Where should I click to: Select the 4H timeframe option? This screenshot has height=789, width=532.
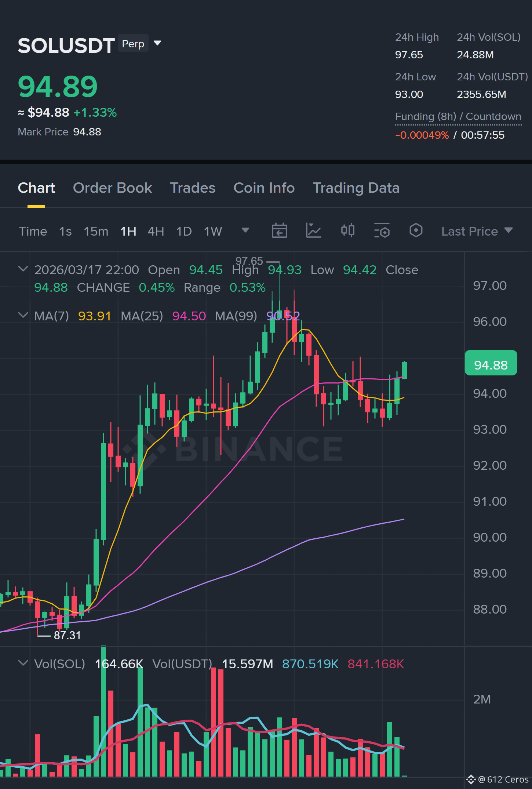tap(156, 231)
